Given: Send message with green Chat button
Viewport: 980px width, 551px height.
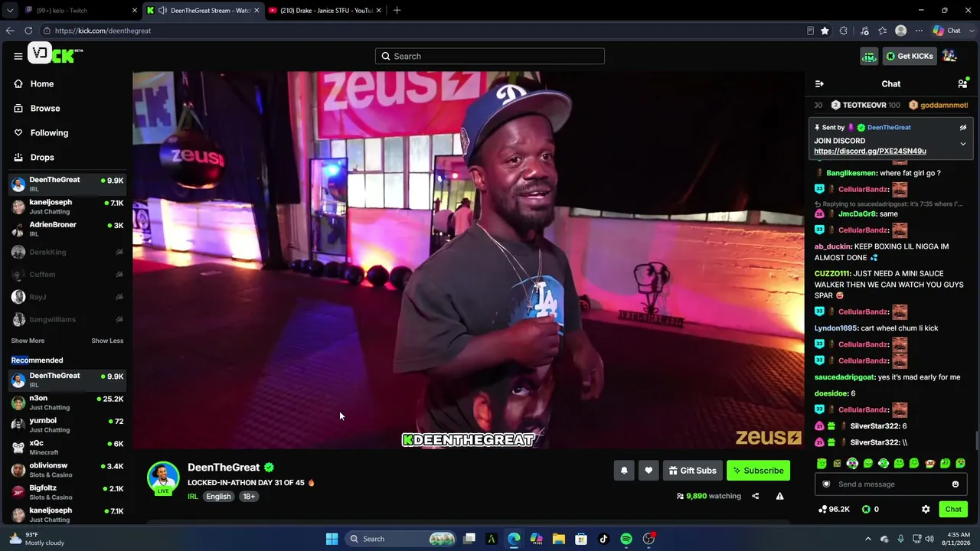Looking at the screenshot, I should point(953,509).
